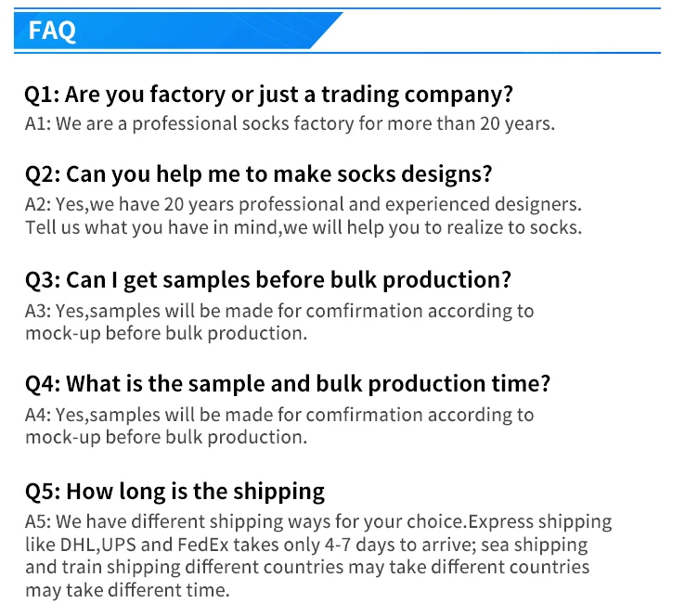Image resolution: width=698 pixels, height=616 pixels.
Task: Select the Q5 How long is the shipping question
Action: pos(174,491)
